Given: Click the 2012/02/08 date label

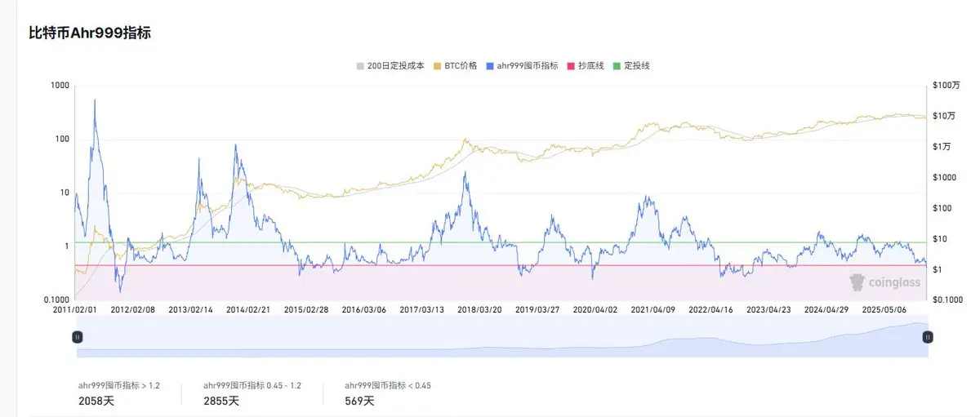Looking at the screenshot, I should 132,310.
